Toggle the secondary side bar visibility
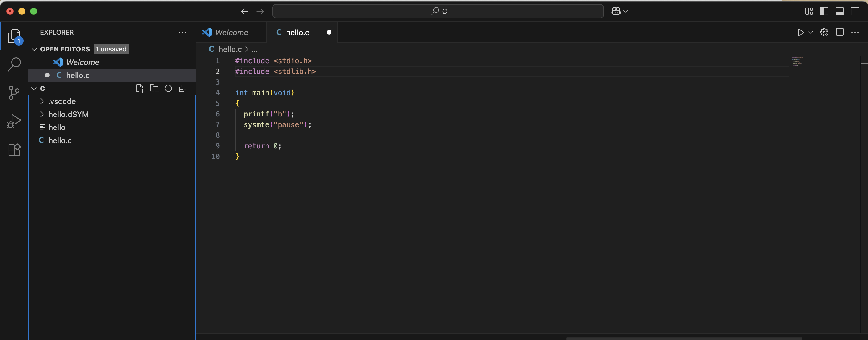Screen dimensions: 868x340 point(855,12)
